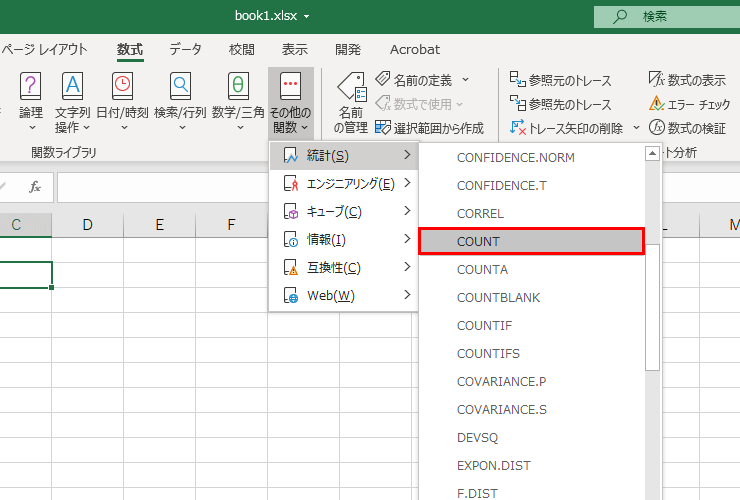Click 数式の表示 show formulas
Viewport: 740px width, 500px height.
[687, 80]
